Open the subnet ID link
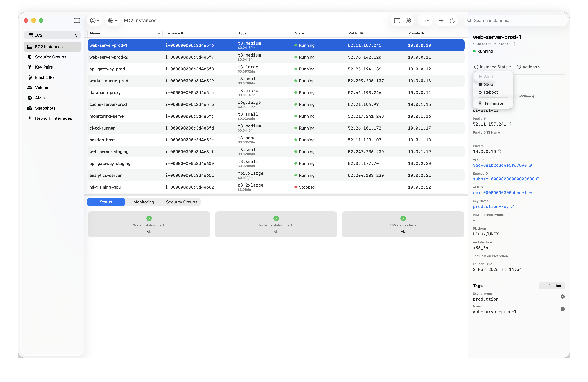The width and height of the screenshot is (588, 382). coord(503,179)
